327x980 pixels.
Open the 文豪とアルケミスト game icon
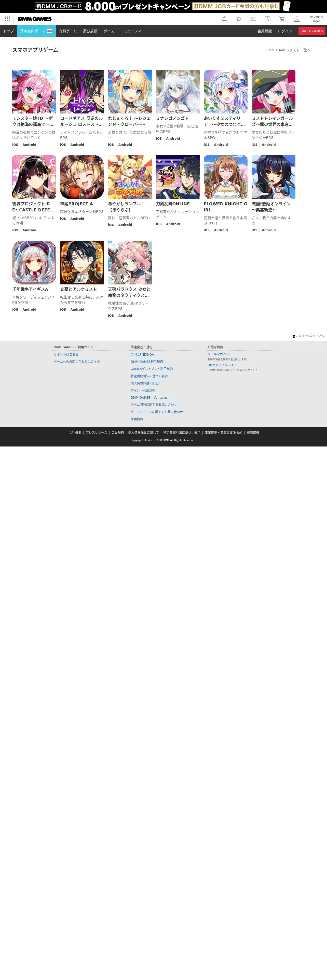point(82,263)
